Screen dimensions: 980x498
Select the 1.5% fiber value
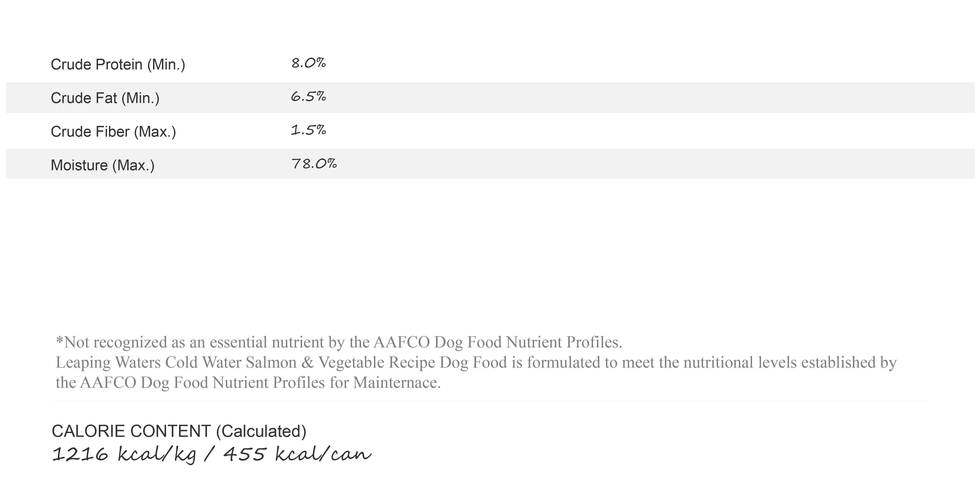(x=309, y=130)
